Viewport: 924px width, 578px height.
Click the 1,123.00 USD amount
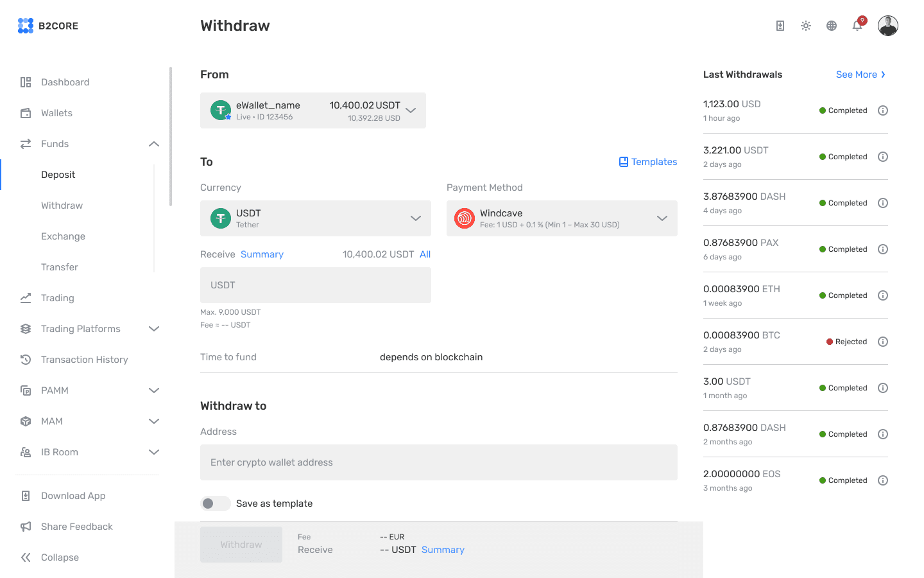point(732,104)
